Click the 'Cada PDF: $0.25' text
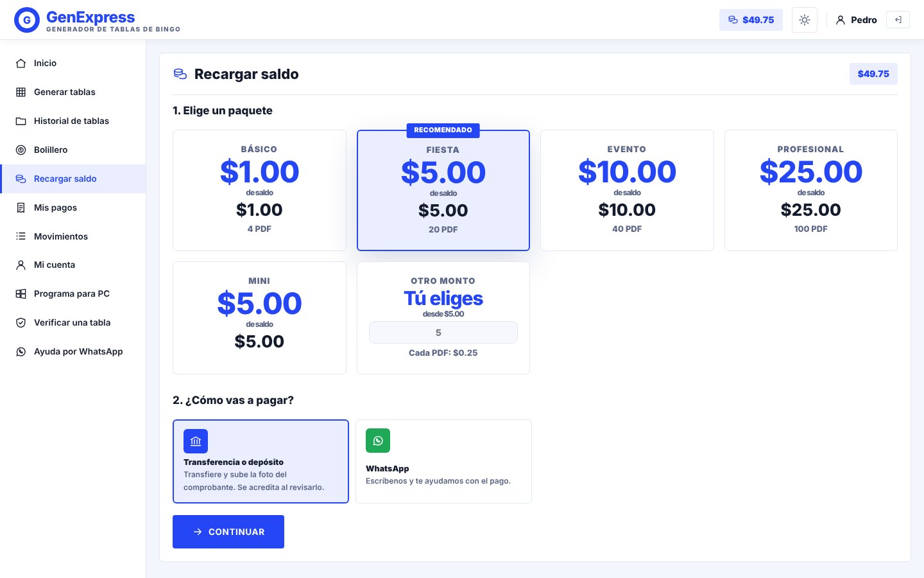This screenshot has width=924, height=578. 443,353
